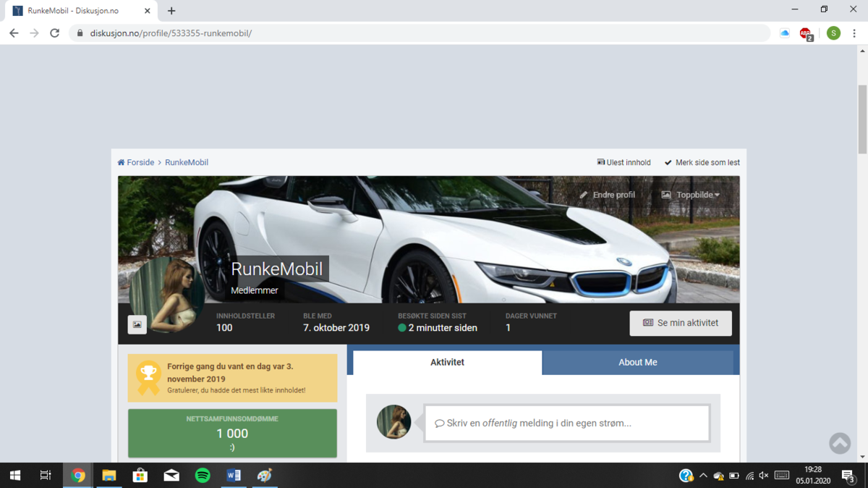This screenshot has width=868, height=488.
Task: Click the public status message input field
Action: [x=567, y=423]
